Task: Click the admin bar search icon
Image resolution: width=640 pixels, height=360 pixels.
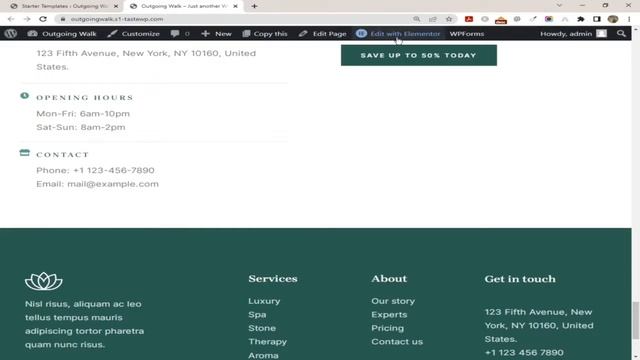Action: [x=621, y=34]
